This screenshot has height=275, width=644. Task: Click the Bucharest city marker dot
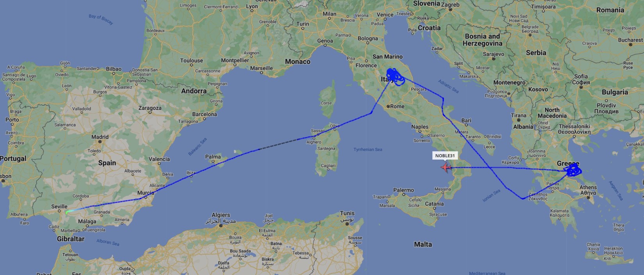[630, 45]
